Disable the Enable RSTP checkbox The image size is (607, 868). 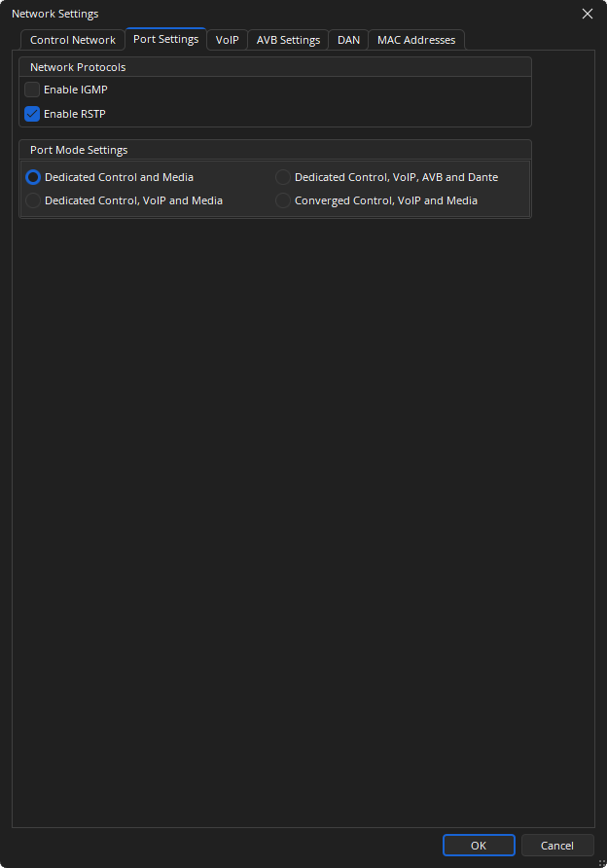33,114
